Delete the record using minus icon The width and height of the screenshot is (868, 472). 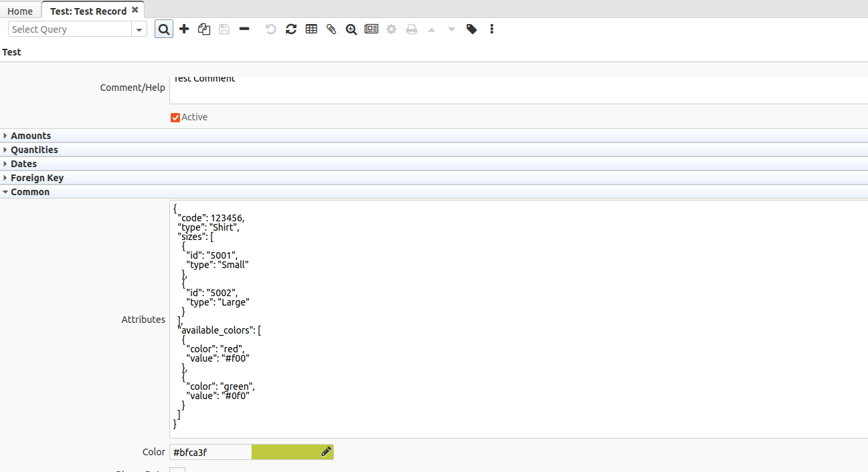244,29
